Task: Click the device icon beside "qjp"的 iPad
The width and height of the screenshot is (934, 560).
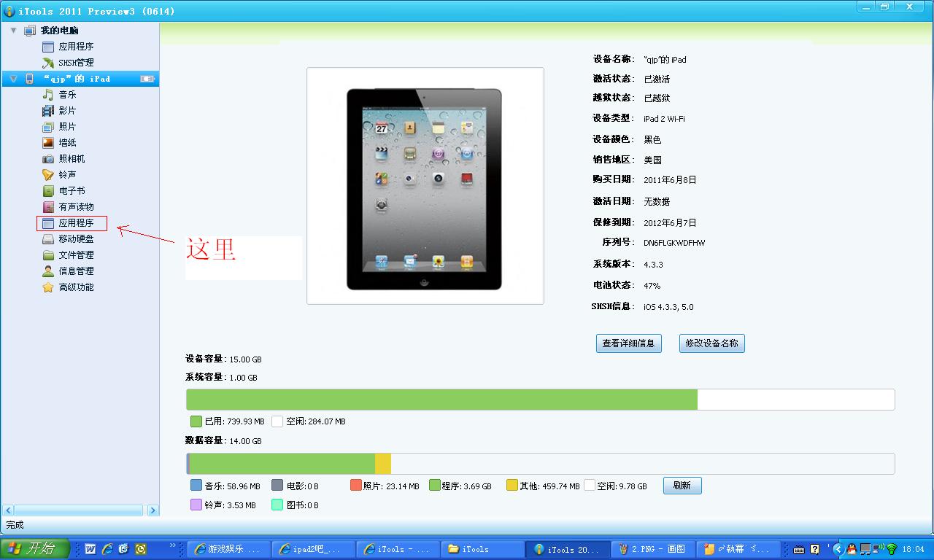Action: click(30, 79)
